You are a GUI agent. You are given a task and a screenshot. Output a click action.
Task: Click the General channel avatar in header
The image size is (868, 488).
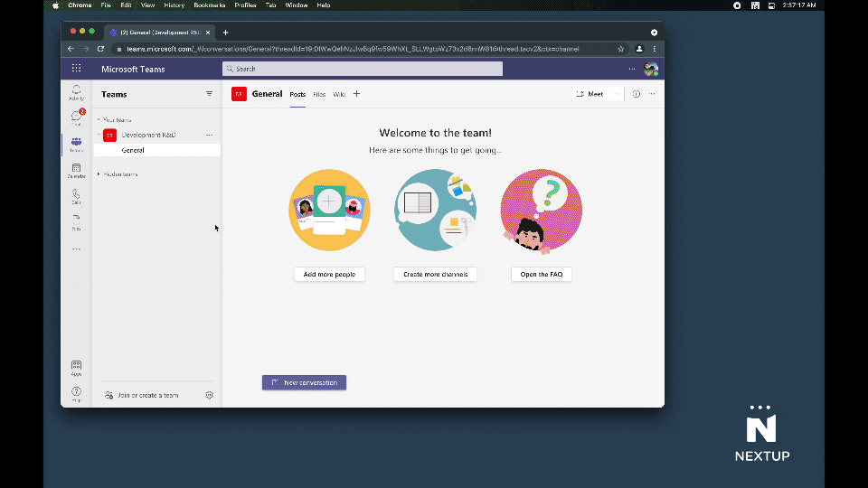[239, 94]
